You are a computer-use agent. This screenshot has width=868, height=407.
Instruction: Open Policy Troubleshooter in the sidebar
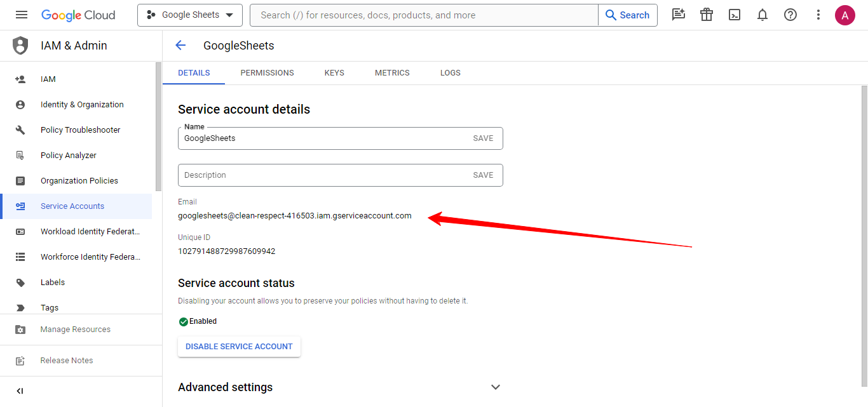point(80,130)
